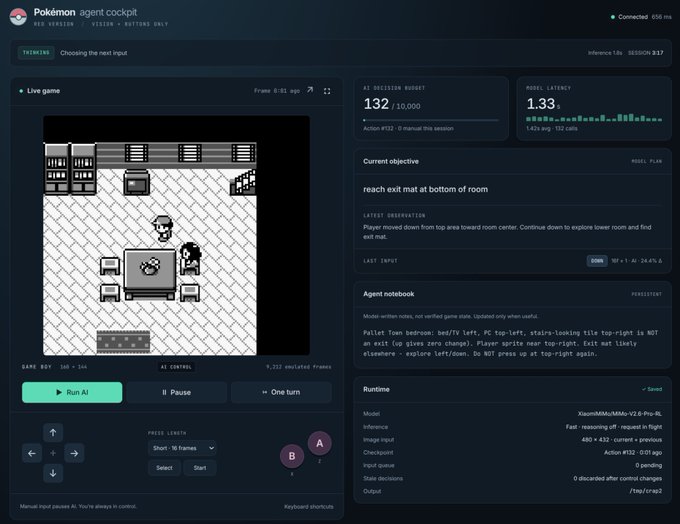Open Keyboard shortcuts link
The width and height of the screenshot is (680, 524).
tap(309, 507)
